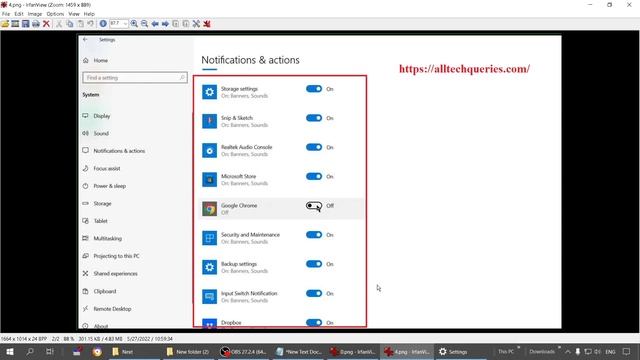Turn on the Google Chrome notifications switch

[314, 206]
